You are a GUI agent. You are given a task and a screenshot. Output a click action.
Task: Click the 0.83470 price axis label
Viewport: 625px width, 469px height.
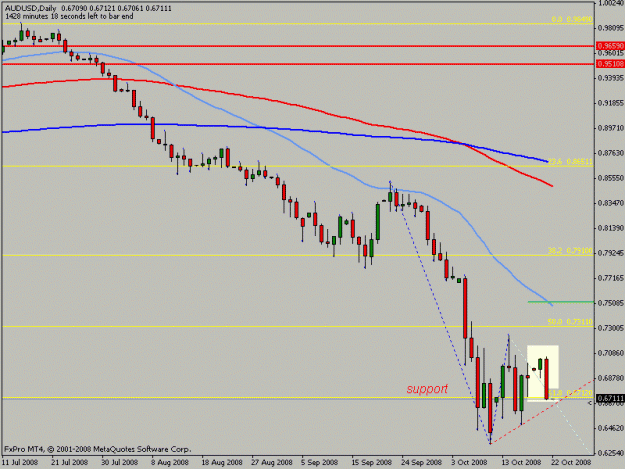(611, 203)
